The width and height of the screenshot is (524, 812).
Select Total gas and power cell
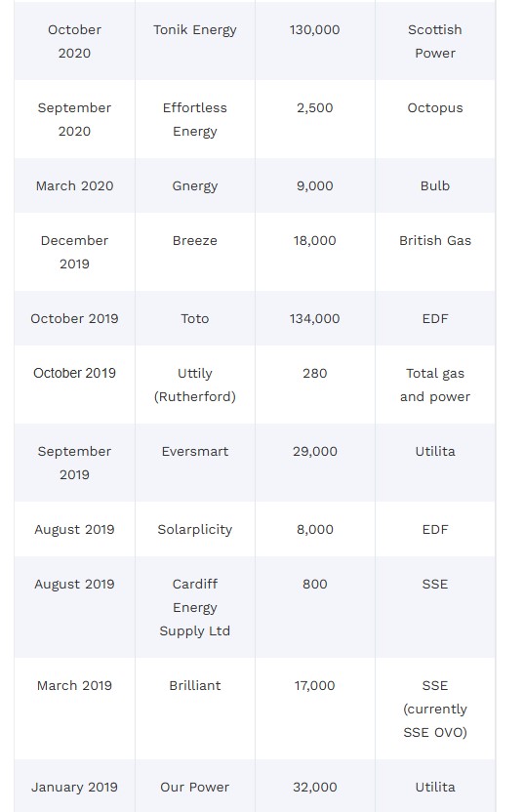coord(435,385)
